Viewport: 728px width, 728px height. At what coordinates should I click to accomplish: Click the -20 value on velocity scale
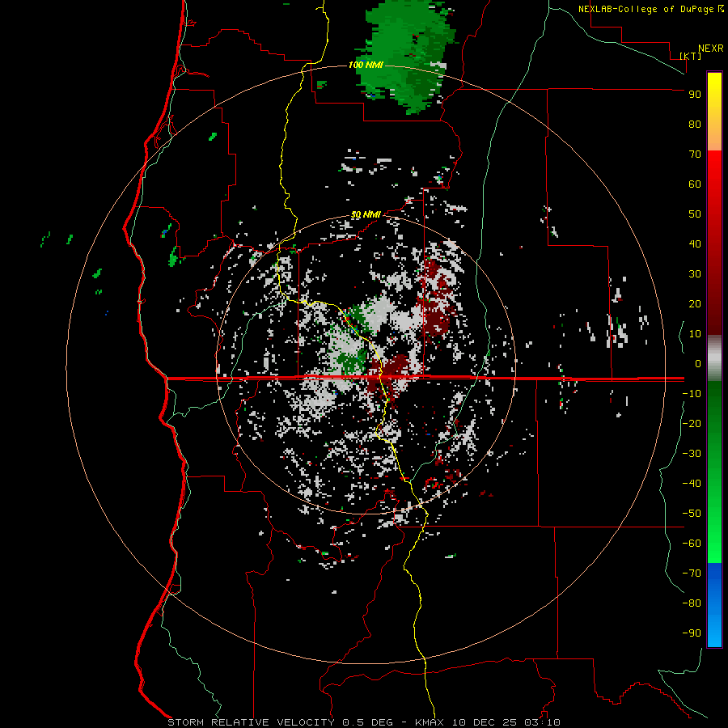coord(692,424)
